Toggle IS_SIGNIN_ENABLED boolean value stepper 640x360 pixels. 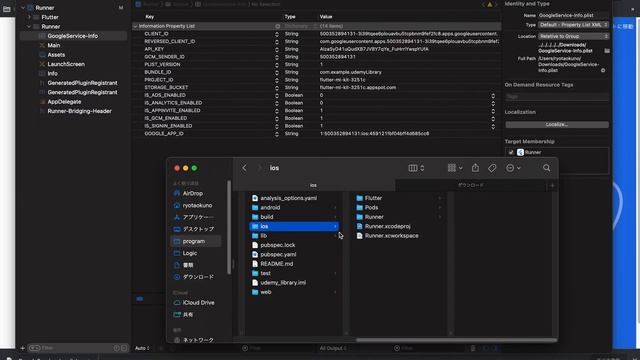[x=493, y=127]
